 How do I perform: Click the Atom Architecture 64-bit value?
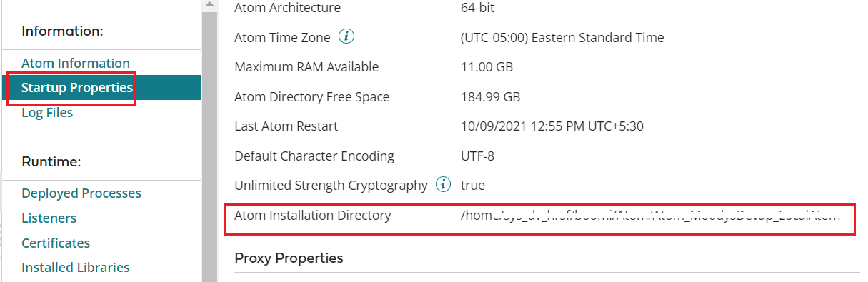[x=478, y=8]
